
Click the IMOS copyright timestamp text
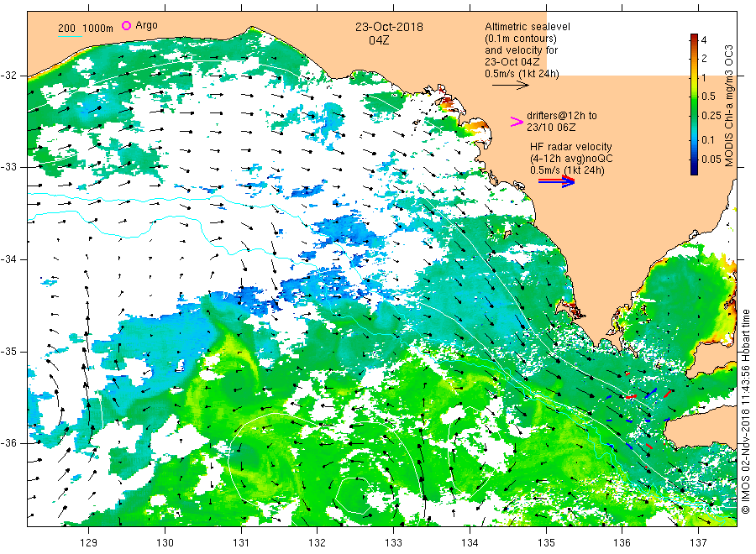pyautogui.click(x=747, y=412)
